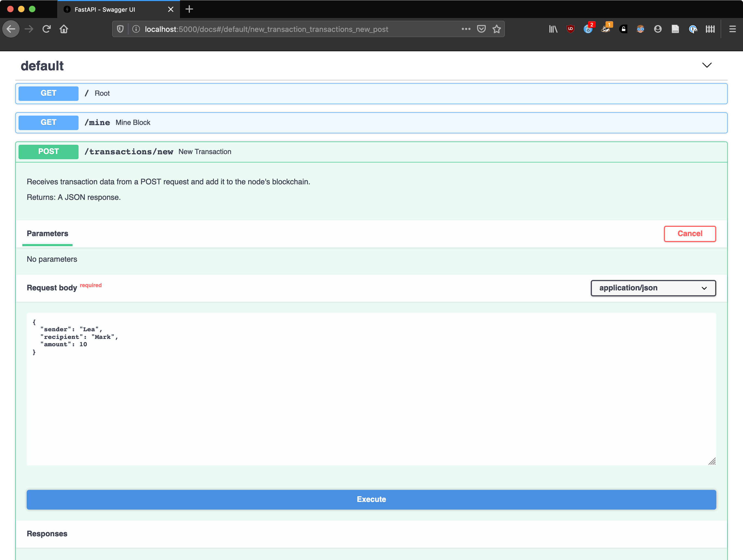Viewport: 743px width, 560px height.
Task: Click the document page extension icon
Action: click(x=675, y=29)
